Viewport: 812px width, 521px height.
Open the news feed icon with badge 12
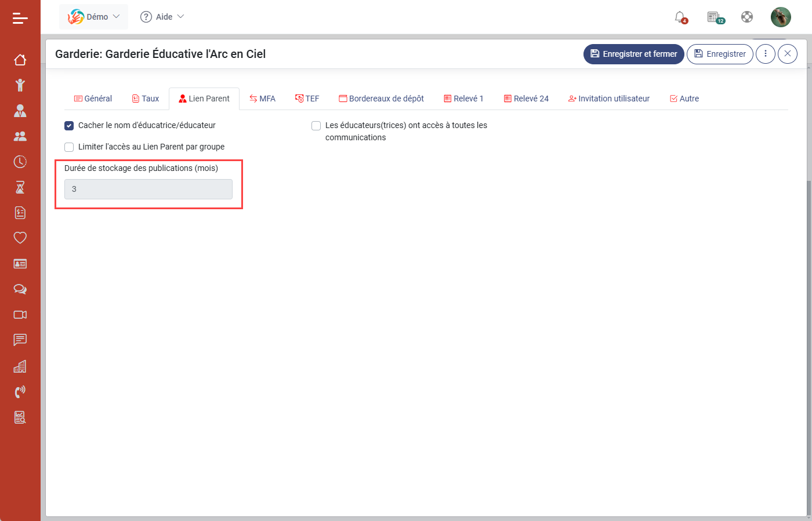[x=715, y=17]
